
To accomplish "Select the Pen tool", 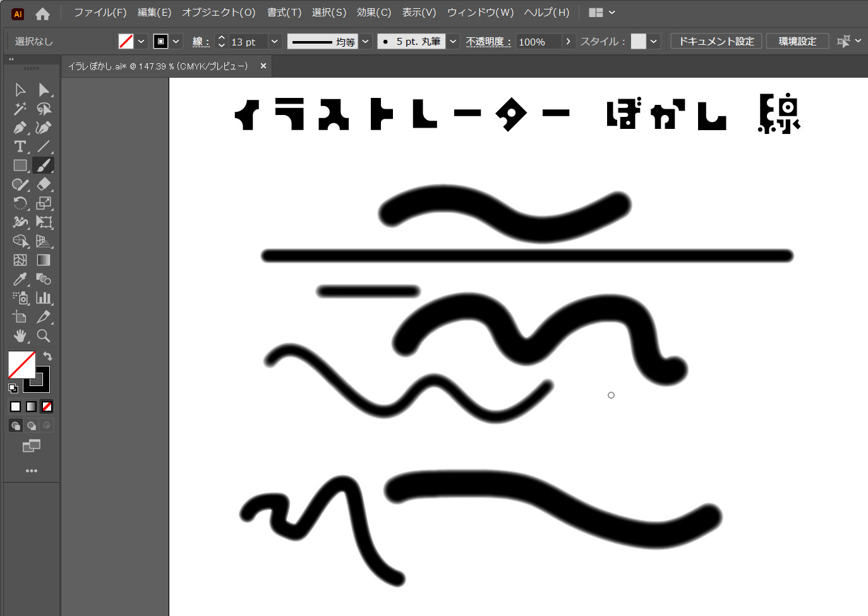I will click(20, 128).
